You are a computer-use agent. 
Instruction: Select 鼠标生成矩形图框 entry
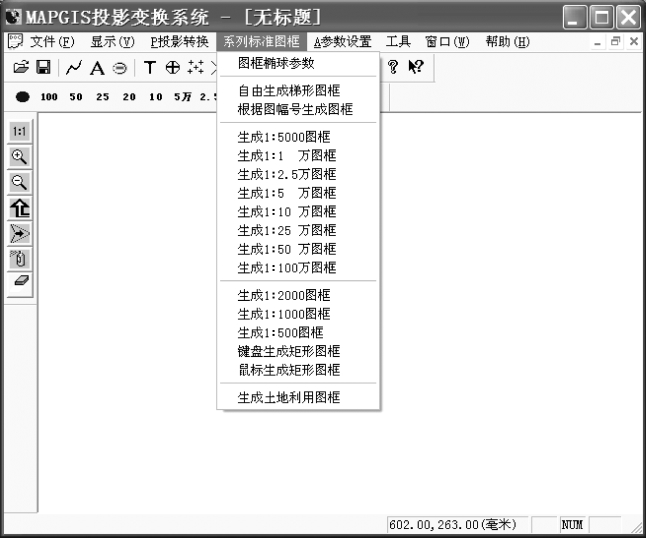[298, 370]
